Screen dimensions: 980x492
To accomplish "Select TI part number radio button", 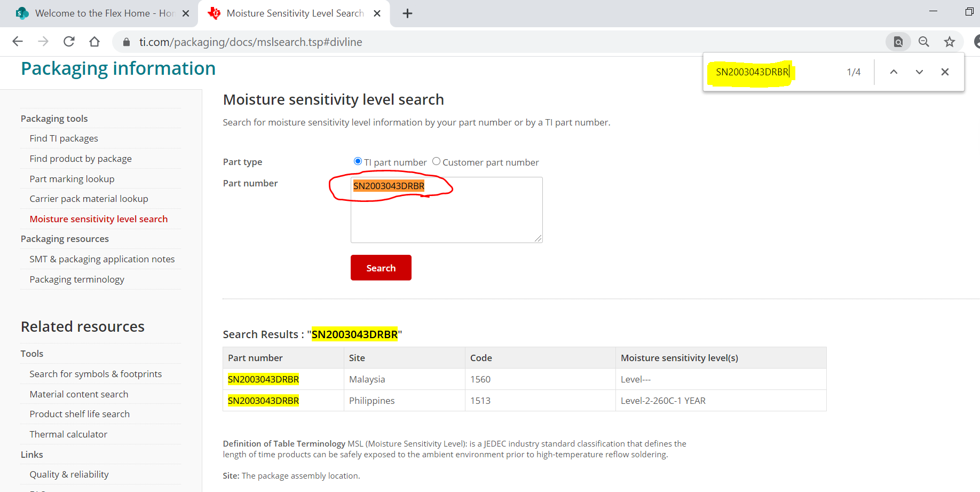I will (x=358, y=161).
